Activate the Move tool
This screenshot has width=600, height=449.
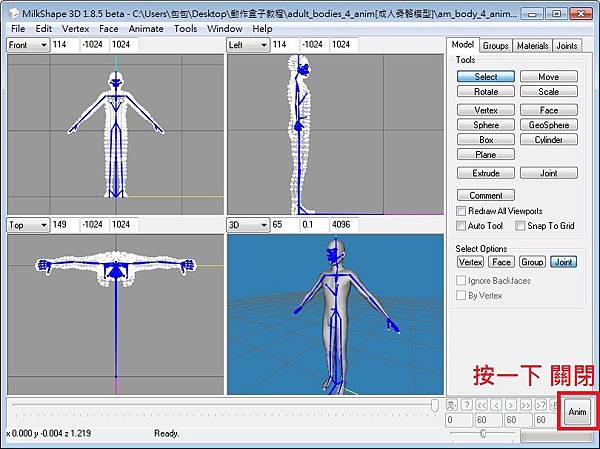(549, 77)
